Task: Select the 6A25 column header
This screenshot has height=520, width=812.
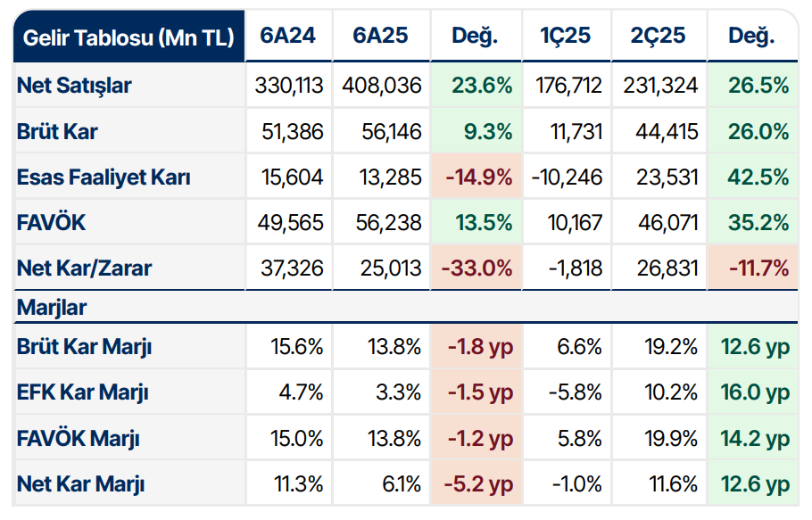Action: tap(380, 37)
